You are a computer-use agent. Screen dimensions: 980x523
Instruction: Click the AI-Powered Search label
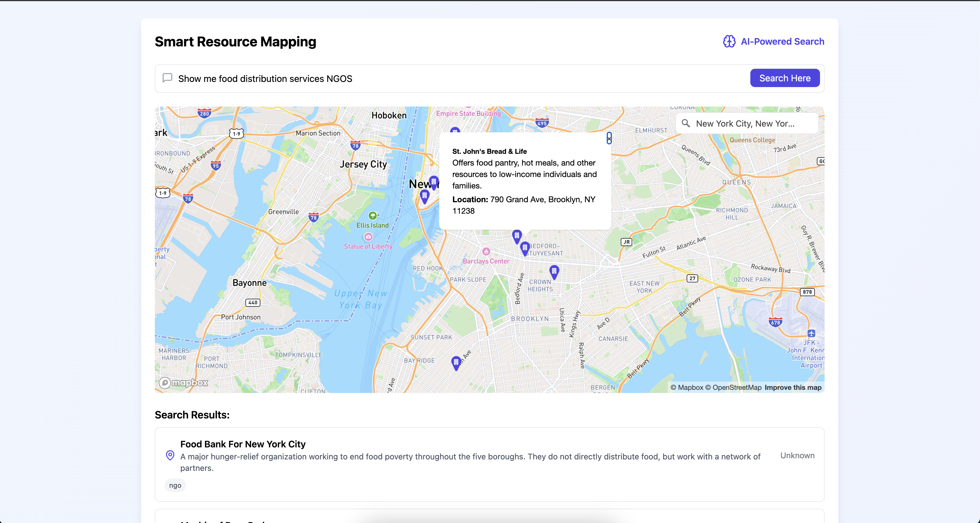click(x=782, y=42)
